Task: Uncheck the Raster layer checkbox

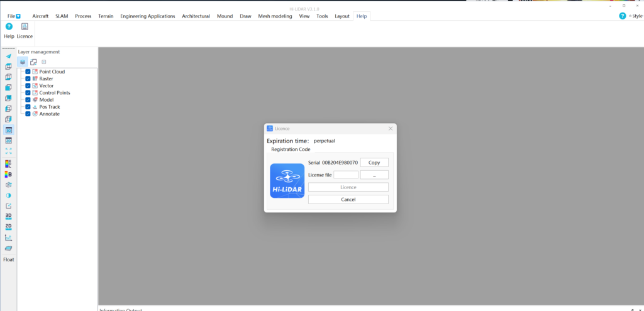Action: pyautogui.click(x=28, y=79)
